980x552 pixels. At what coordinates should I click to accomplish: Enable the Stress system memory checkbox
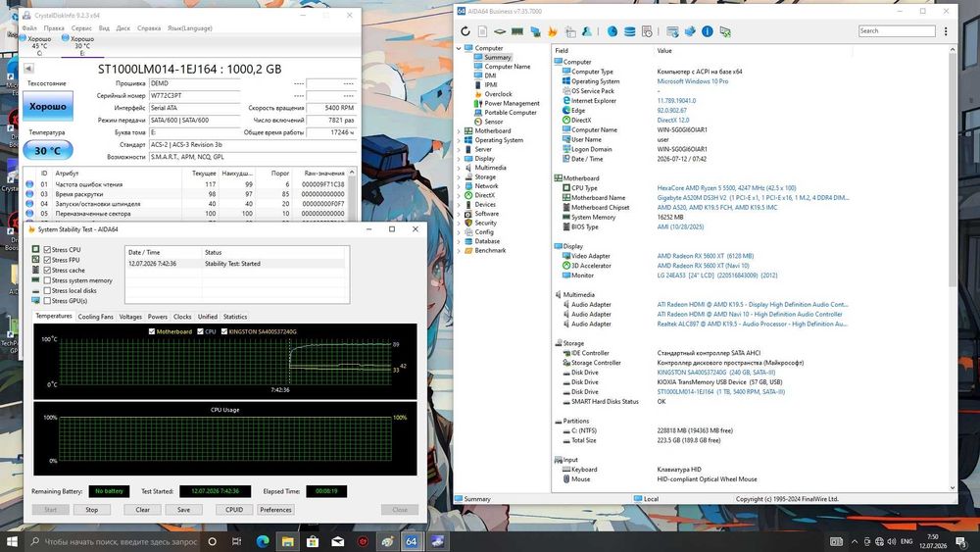click(x=47, y=280)
